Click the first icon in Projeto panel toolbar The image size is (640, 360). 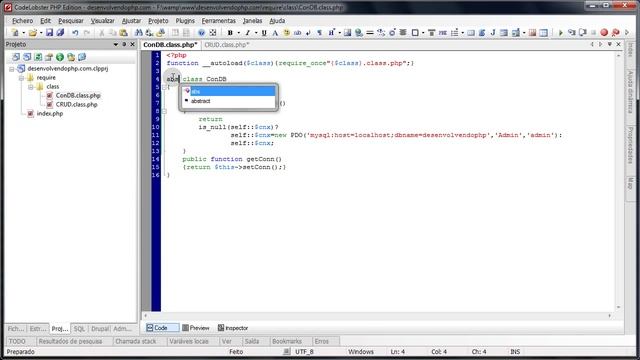pyautogui.click(x=16, y=57)
